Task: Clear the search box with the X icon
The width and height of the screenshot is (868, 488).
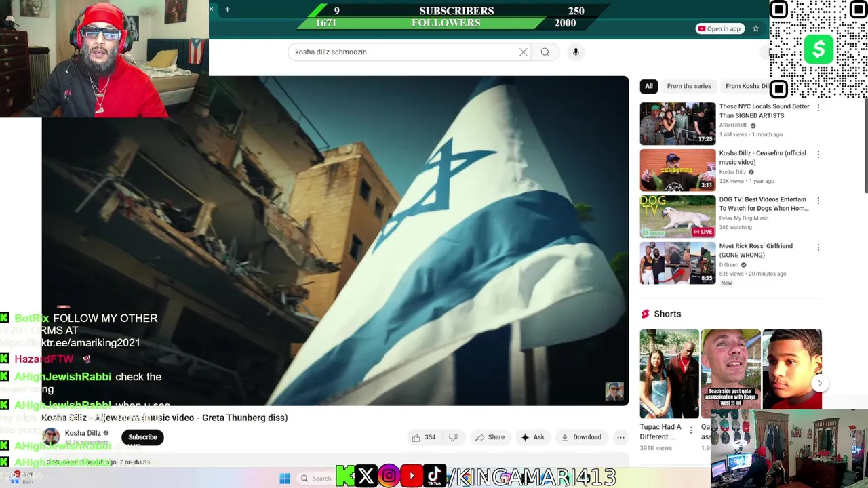Action: (x=524, y=52)
